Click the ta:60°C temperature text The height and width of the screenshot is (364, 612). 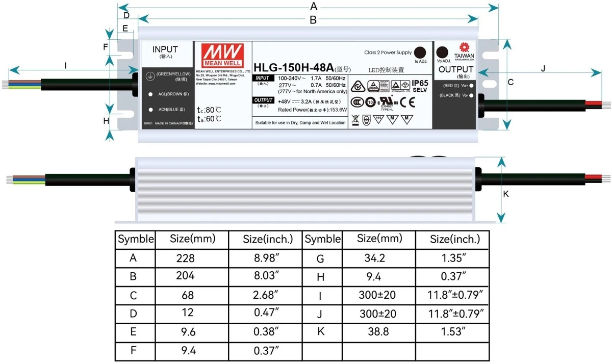coord(209,119)
